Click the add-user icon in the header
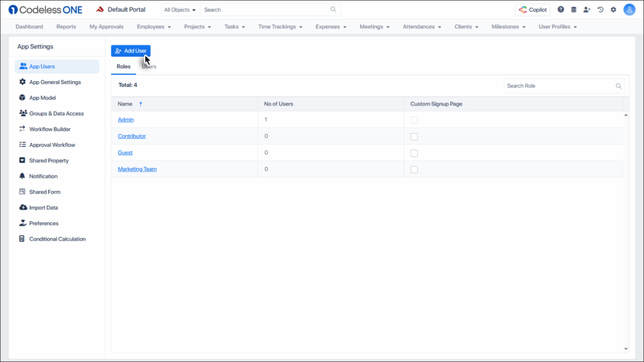 pyautogui.click(x=587, y=9)
